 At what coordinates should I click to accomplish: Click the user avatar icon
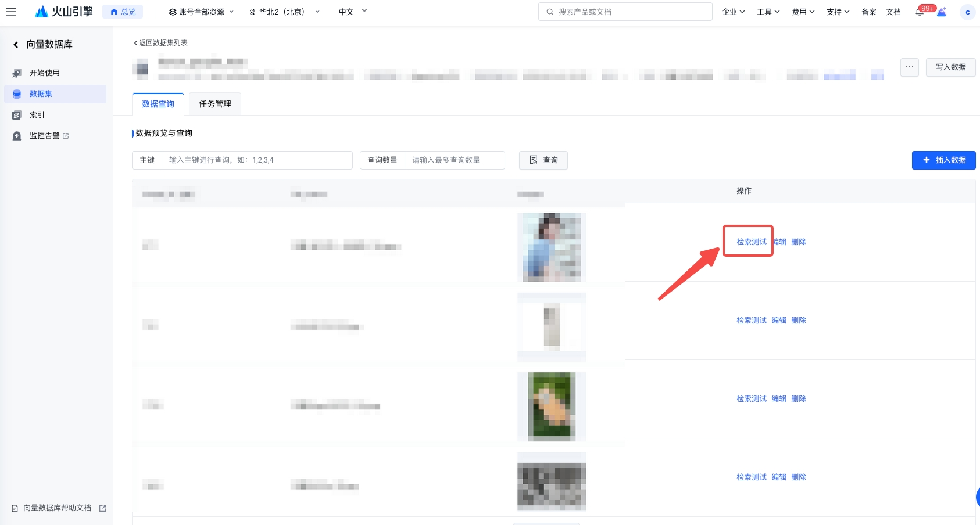click(968, 12)
